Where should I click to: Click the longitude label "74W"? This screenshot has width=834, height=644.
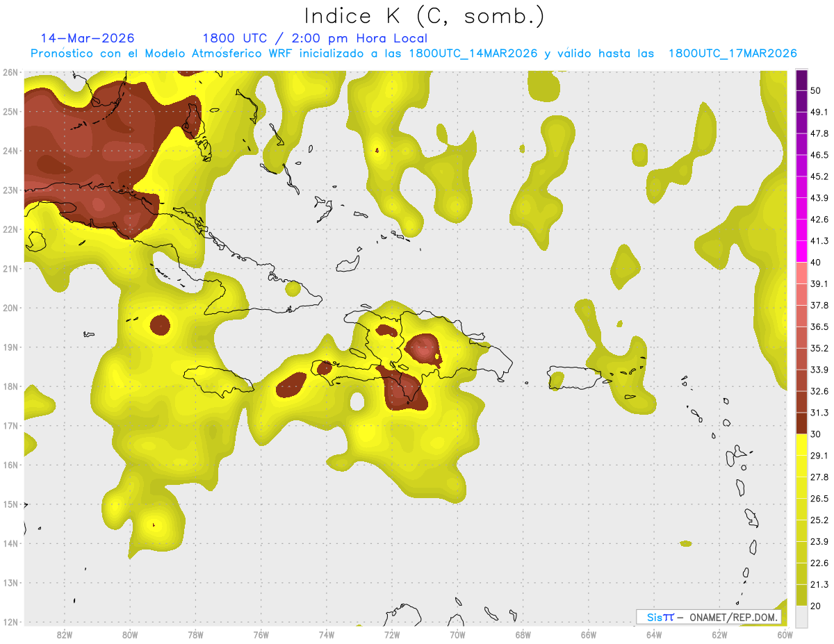point(326,634)
